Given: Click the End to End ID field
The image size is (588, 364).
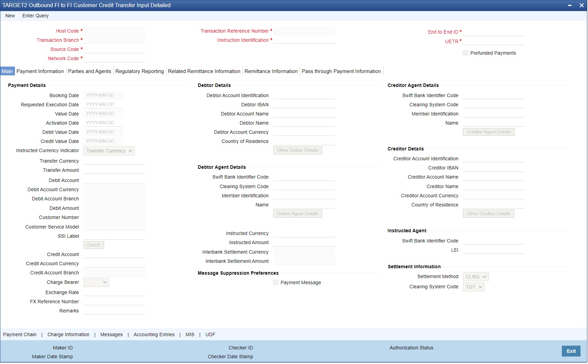Looking at the screenshot, I should click(494, 32).
